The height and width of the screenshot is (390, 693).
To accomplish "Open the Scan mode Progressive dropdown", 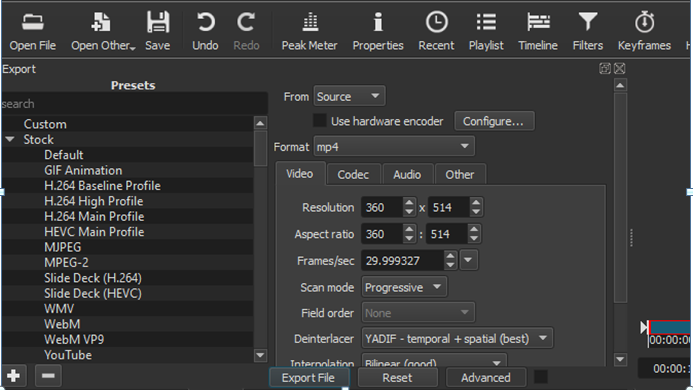I will point(404,287).
